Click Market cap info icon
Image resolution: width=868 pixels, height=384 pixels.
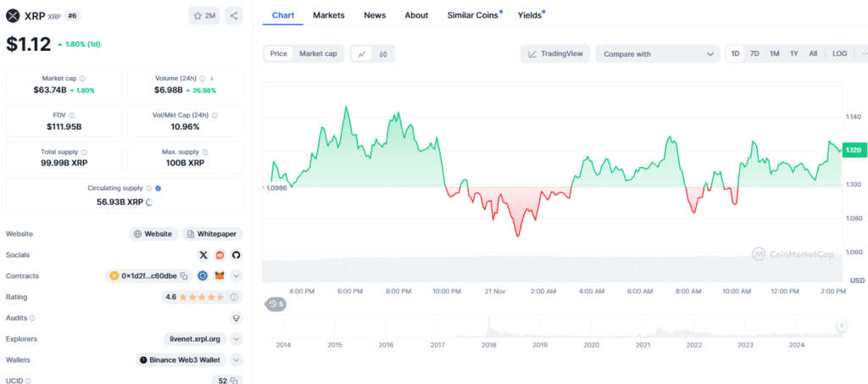coord(82,79)
